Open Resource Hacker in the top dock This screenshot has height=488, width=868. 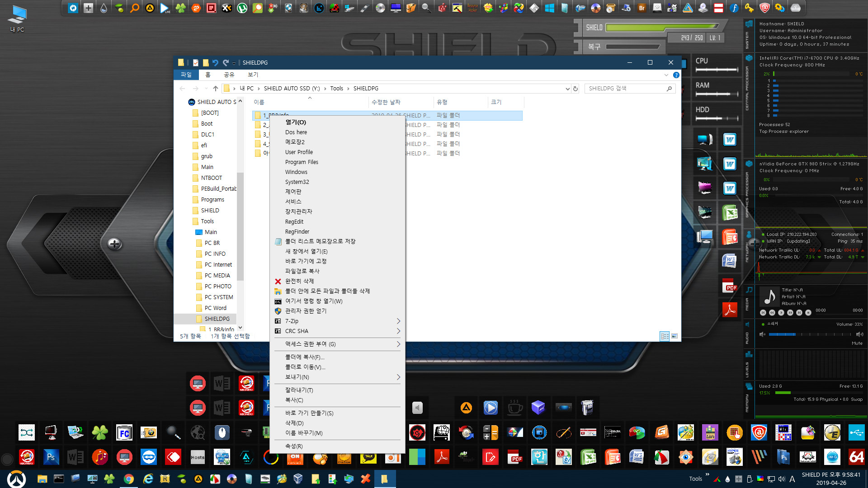point(472,8)
